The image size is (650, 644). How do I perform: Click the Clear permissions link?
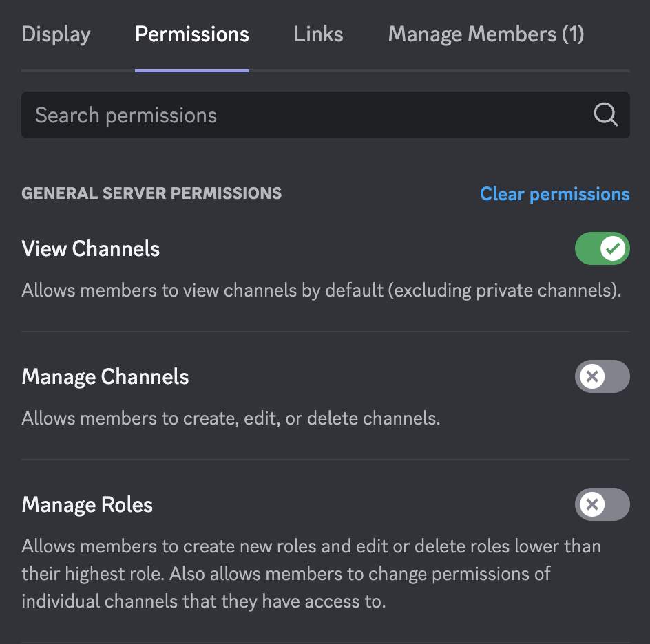(555, 194)
